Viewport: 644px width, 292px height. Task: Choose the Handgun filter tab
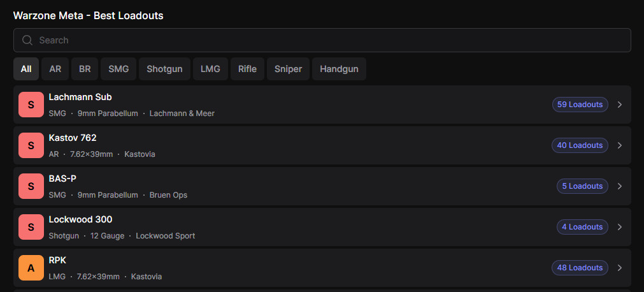pyautogui.click(x=339, y=69)
